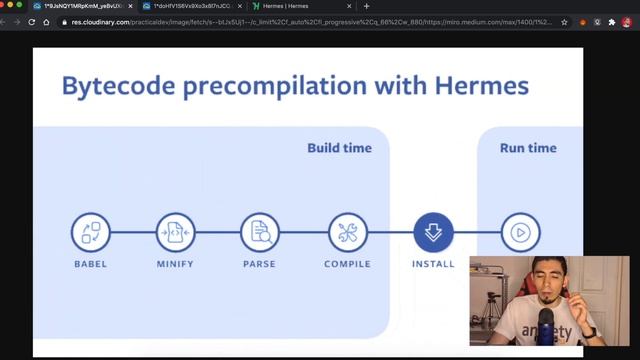The image size is (640, 360).
Task: Reload the current page
Action: [x=31, y=22]
